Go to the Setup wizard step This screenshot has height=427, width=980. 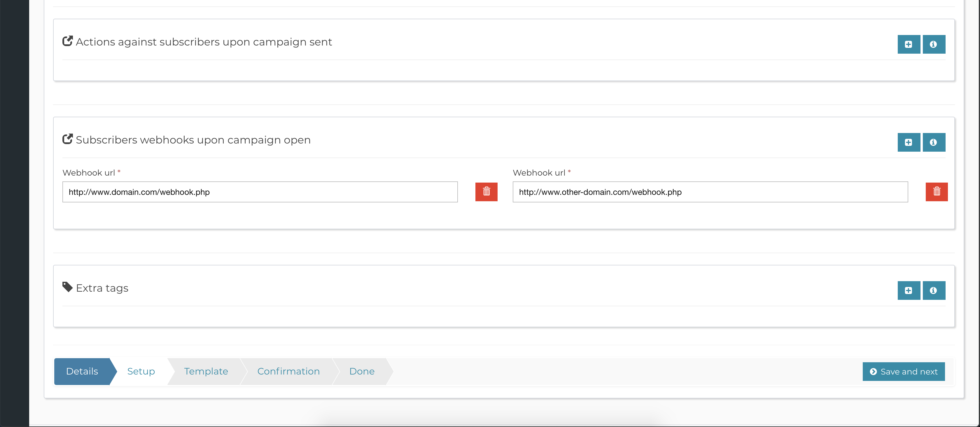click(141, 371)
